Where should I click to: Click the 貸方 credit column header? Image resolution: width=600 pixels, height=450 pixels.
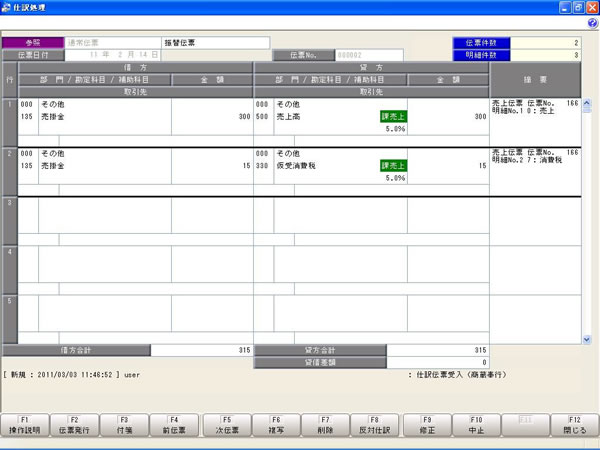(x=371, y=67)
